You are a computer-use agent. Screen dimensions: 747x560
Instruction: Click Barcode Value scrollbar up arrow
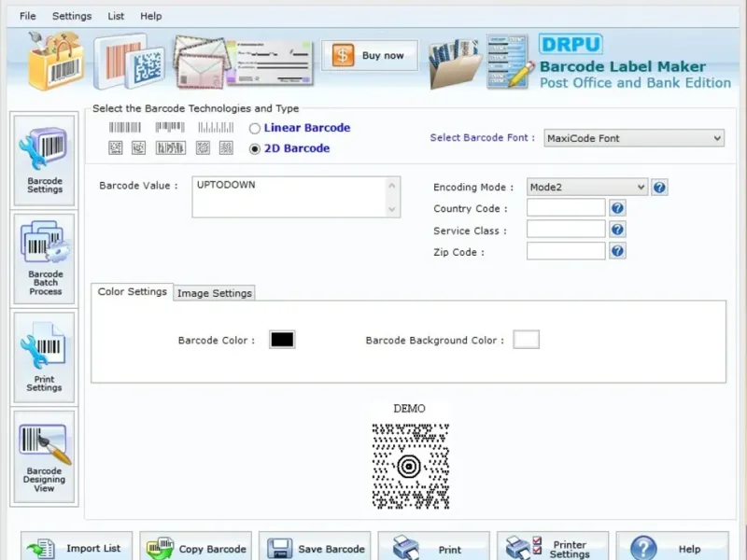click(392, 185)
